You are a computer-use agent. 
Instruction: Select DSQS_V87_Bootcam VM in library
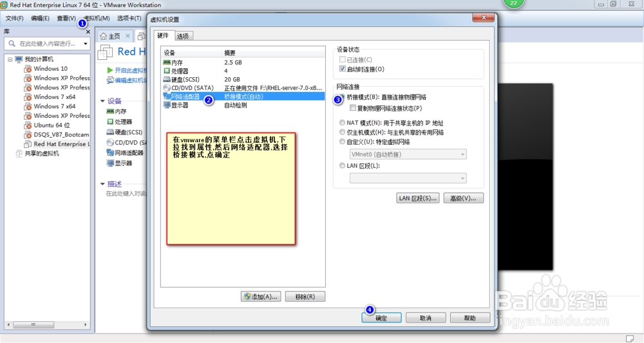(x=61, y=134)
